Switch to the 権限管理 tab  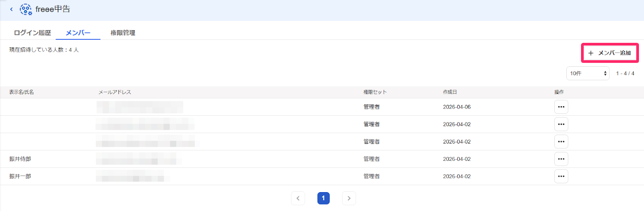point(123,33)
